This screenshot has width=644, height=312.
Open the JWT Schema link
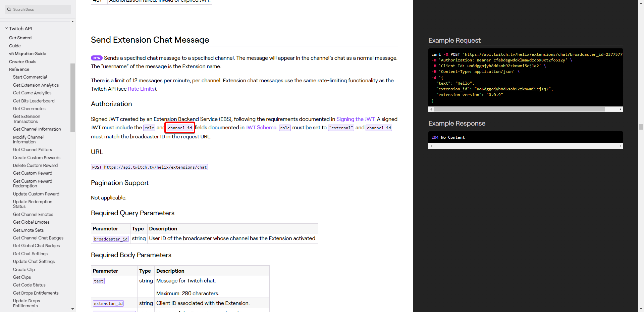coord(261,127)
